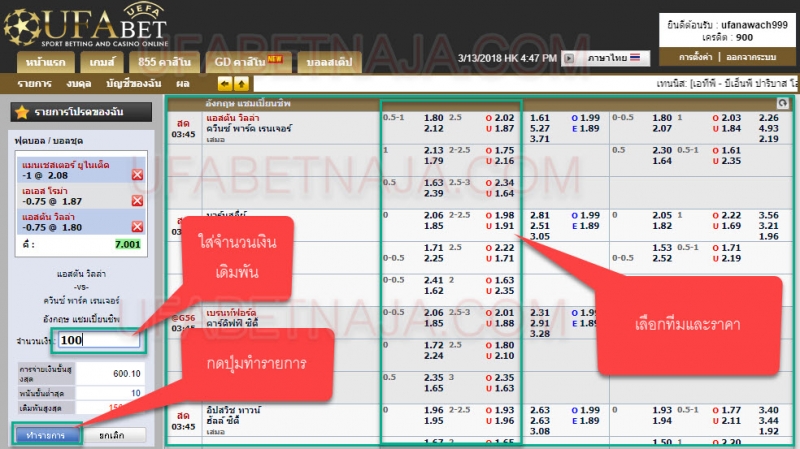Click the 1X2 odds 3.28
800x449 pixels.
click(x=540, y=334)
